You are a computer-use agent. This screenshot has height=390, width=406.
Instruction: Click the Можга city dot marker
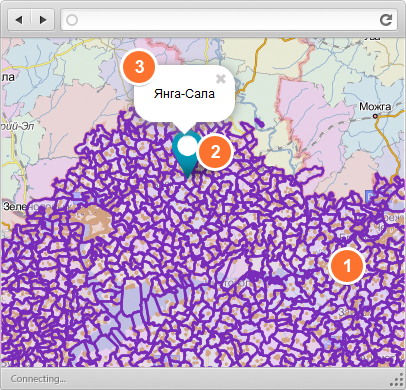375,116
